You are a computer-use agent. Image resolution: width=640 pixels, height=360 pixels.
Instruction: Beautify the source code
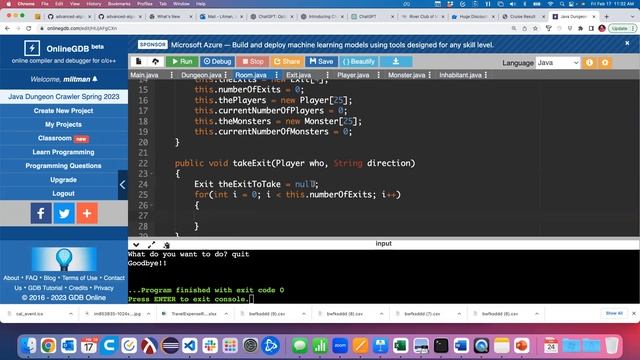coord(359,62)
